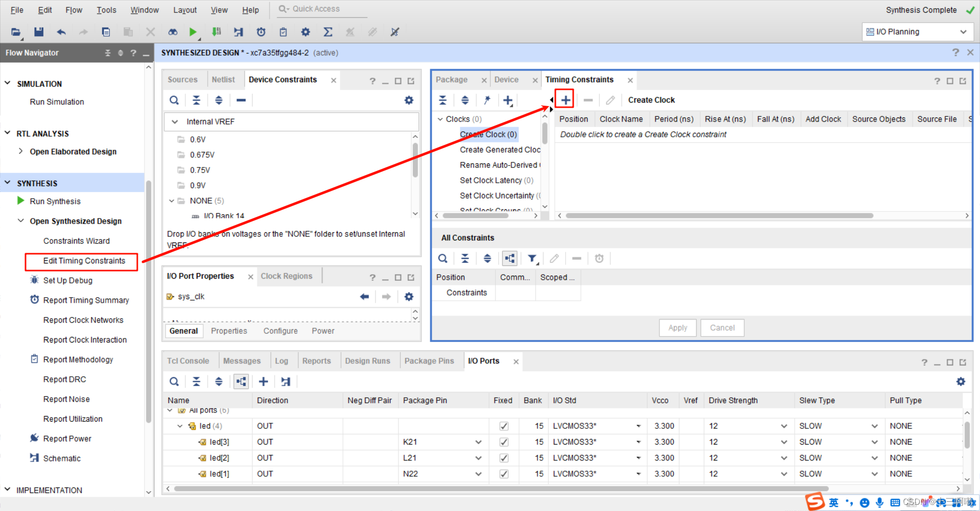Open main toolbar settings gear
This screenshot has height=511, width=980.
pos(305,32)
